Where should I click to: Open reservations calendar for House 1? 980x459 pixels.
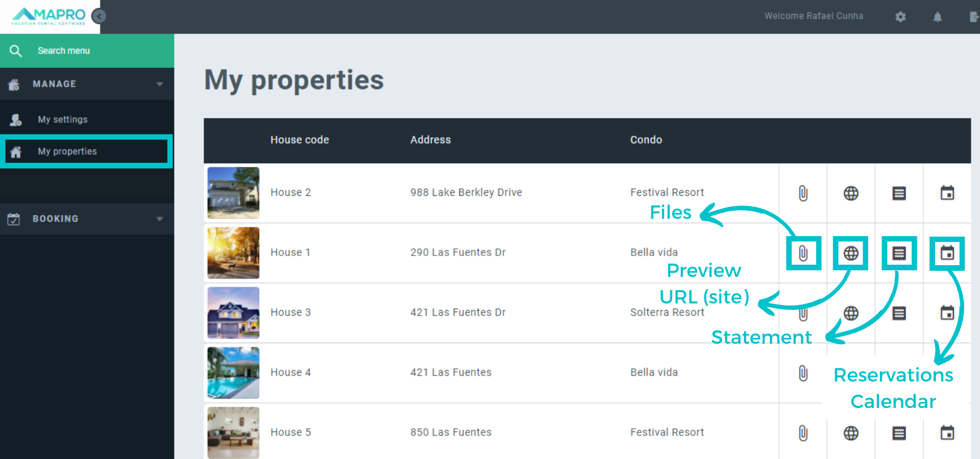click(x=947, y=253)
